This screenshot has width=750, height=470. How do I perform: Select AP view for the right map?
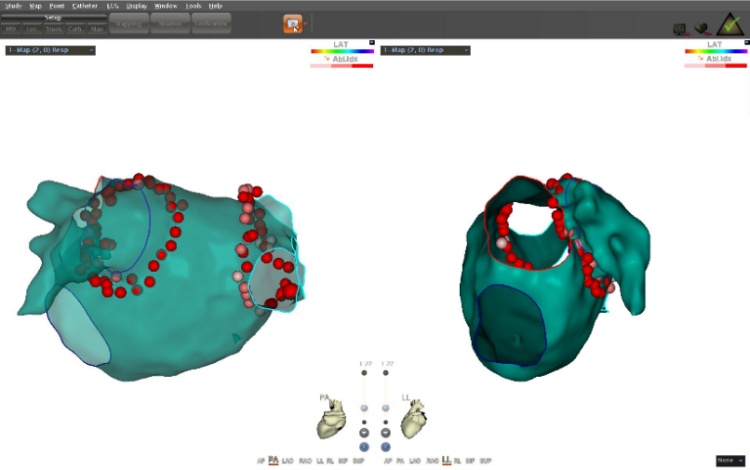click(x=387, y=461)
